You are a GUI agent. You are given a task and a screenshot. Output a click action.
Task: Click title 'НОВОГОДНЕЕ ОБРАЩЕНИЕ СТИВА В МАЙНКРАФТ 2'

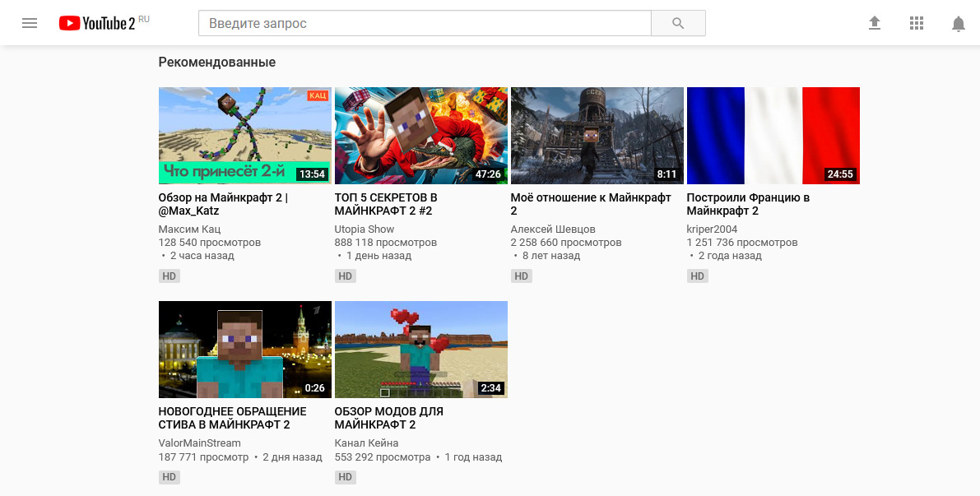[x=233, y=418]
